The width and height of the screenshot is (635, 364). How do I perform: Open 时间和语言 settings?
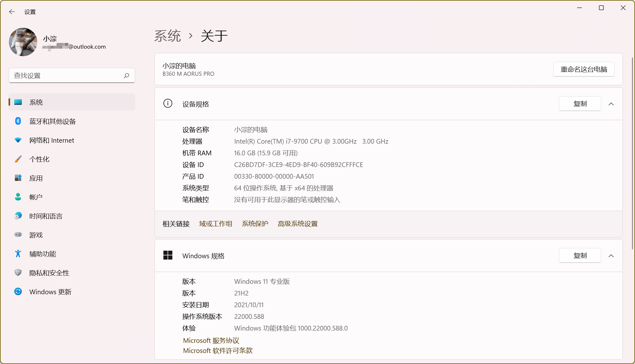point(45,216)
